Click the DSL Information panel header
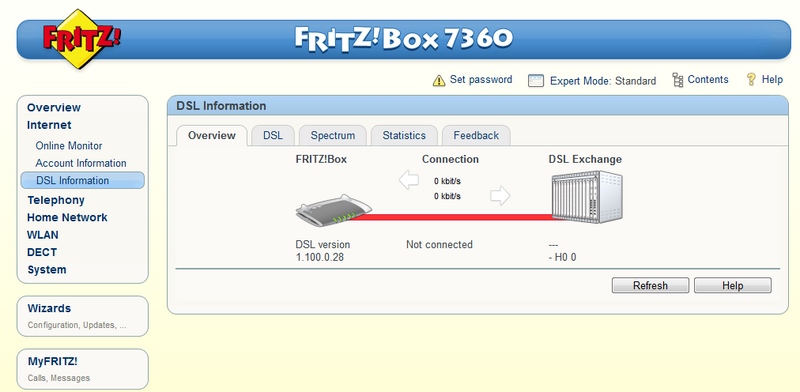 [x=478, y=106]
